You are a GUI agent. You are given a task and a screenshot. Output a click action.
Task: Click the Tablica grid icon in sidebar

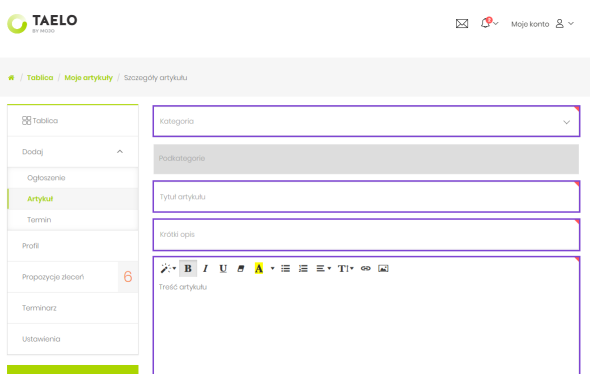26,120
